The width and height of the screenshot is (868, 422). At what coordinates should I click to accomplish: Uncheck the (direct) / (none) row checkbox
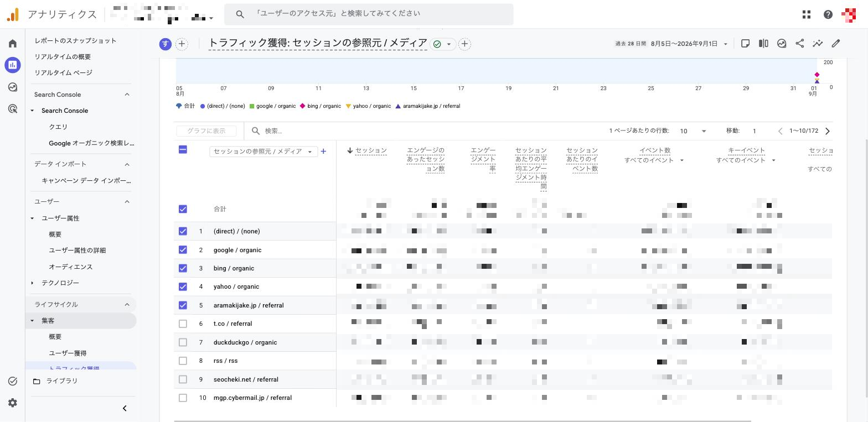click(183, 231)
